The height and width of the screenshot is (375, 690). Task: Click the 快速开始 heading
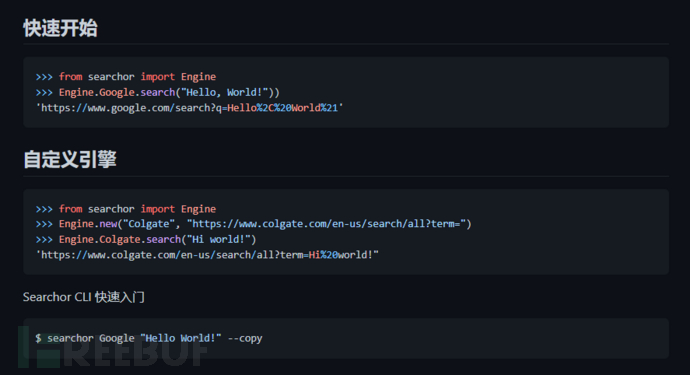tap(60, 28)
